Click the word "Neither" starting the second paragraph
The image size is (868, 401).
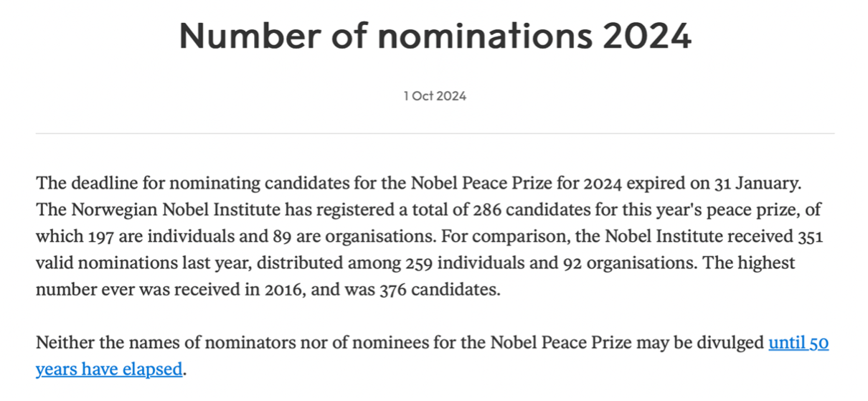tap(62, 344)
